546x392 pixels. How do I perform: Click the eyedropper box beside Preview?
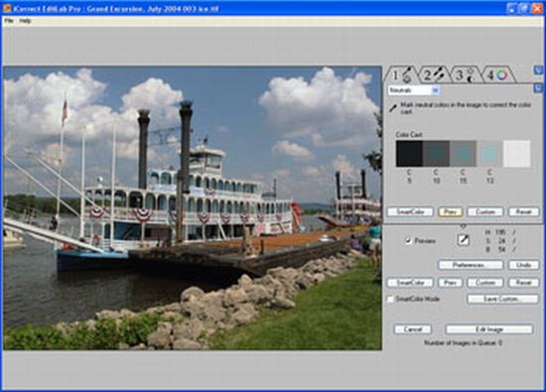pyautogui.click(x=464, y=240)
